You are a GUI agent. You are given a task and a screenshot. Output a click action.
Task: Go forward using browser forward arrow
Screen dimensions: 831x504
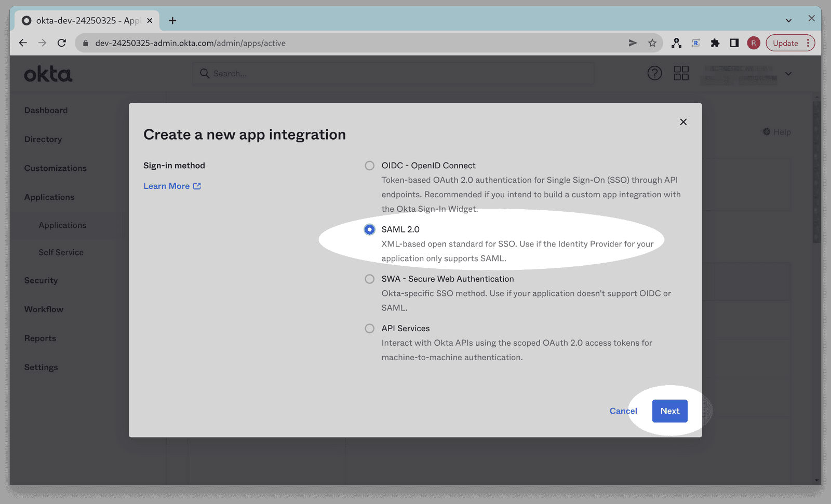click(42, 43)
